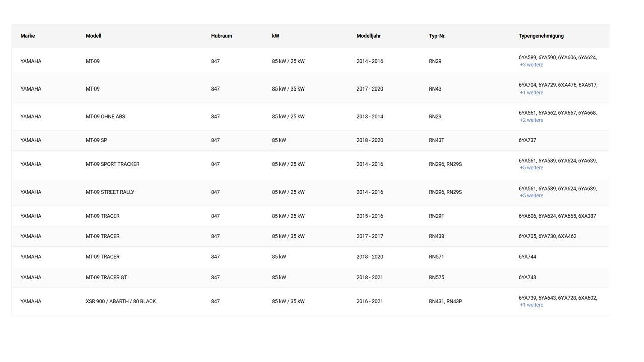The width and height of the screenshot is (644, 362).
Task: Expand '+3 weitere' in first MT-09 row
Action: coord(531,65)
